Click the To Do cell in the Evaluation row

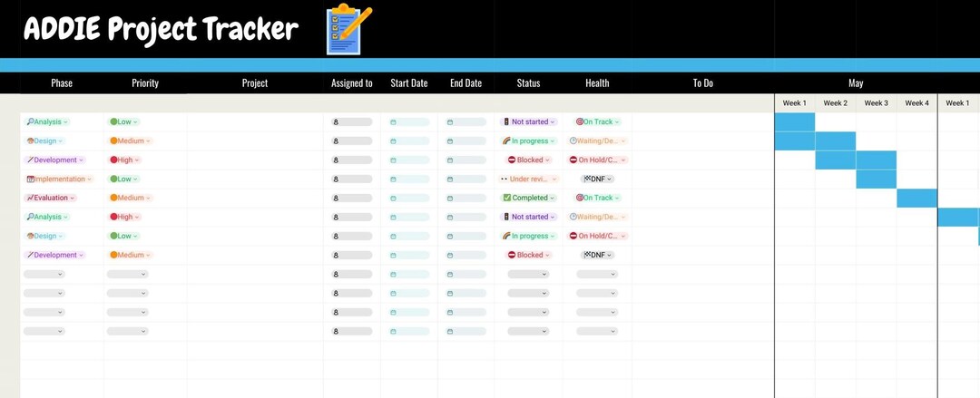703,198
